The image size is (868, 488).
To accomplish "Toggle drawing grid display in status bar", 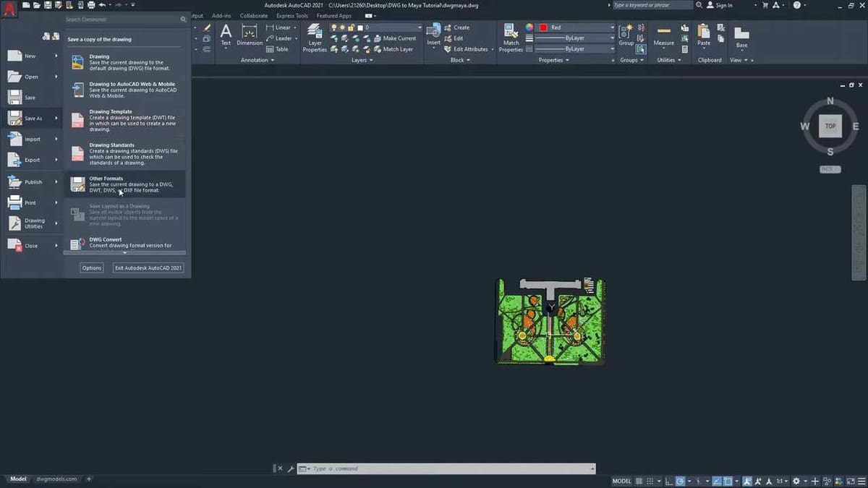I will pos(640,481).
